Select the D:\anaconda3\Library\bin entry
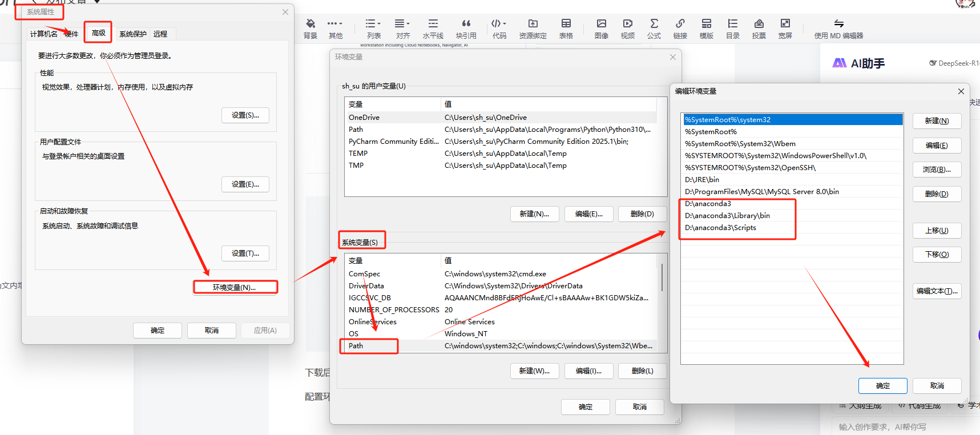The width and height of the screenshot is (980, 435). tap(793, 216)
